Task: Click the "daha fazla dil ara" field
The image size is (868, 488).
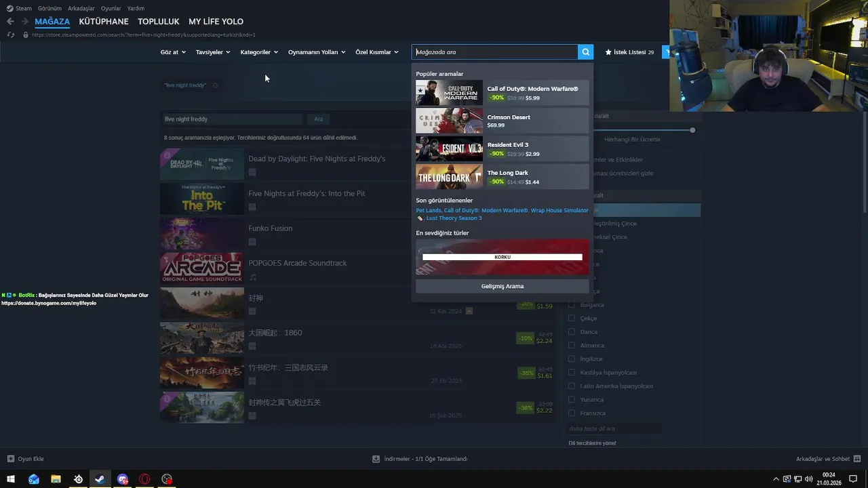Action: pyautogui.click(x=614, y=429)
